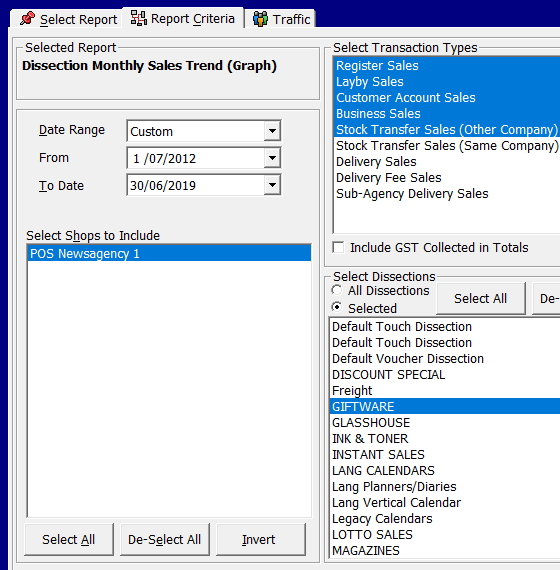Choose the Selected dissections radio button

coord(337,308)
